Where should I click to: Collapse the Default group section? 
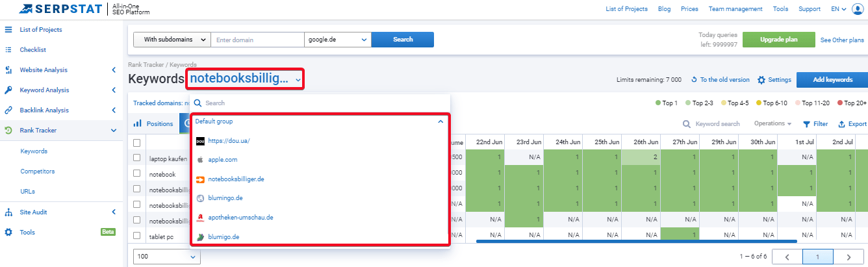point(440,121)
